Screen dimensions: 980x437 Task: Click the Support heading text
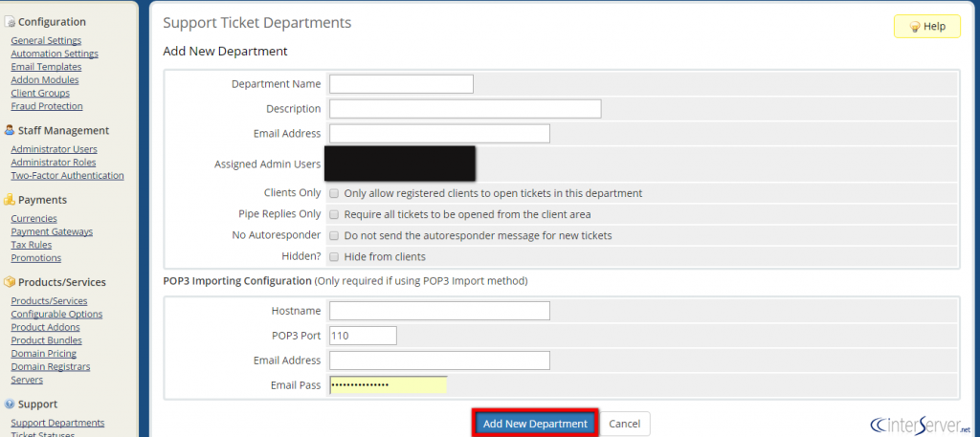(x=37, y=404)
